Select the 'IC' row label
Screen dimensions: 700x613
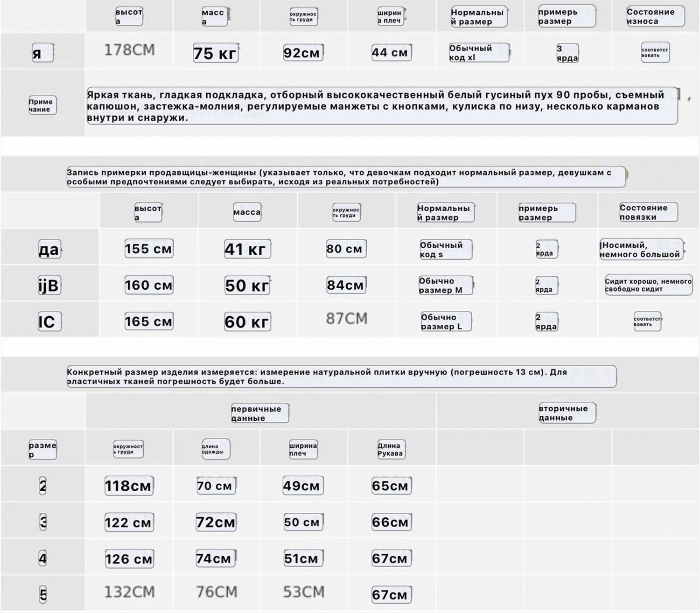coord(49,321)
